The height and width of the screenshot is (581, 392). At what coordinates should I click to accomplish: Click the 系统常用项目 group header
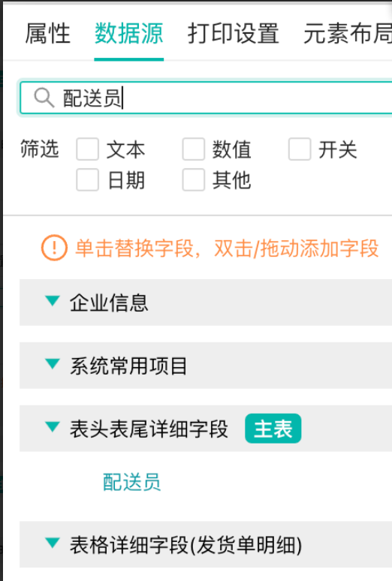(x=206, y=366)
